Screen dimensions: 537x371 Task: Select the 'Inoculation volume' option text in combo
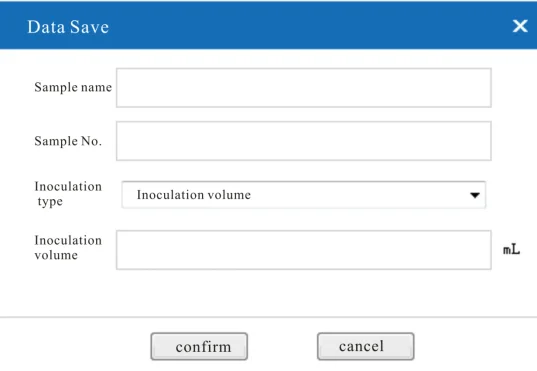[x=194, y=195]
